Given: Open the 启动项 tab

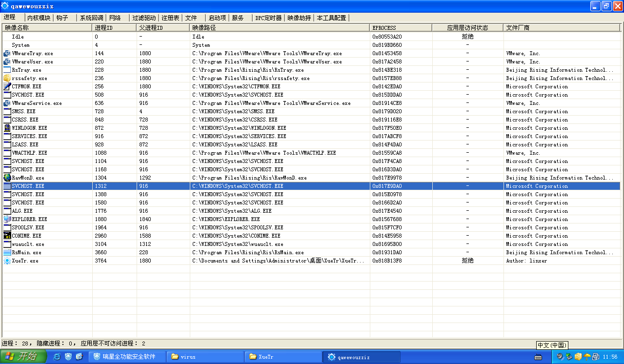Looking at the screenshot, I should click(217, 18).
